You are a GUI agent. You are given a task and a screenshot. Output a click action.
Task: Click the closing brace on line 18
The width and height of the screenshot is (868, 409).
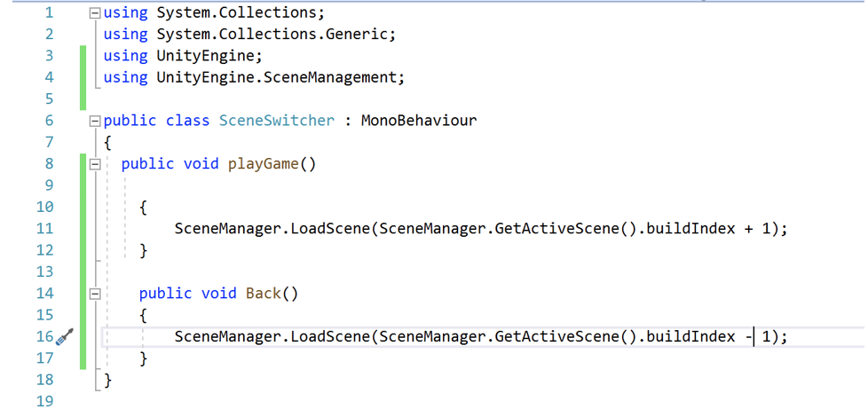click(x=108, y=381)
